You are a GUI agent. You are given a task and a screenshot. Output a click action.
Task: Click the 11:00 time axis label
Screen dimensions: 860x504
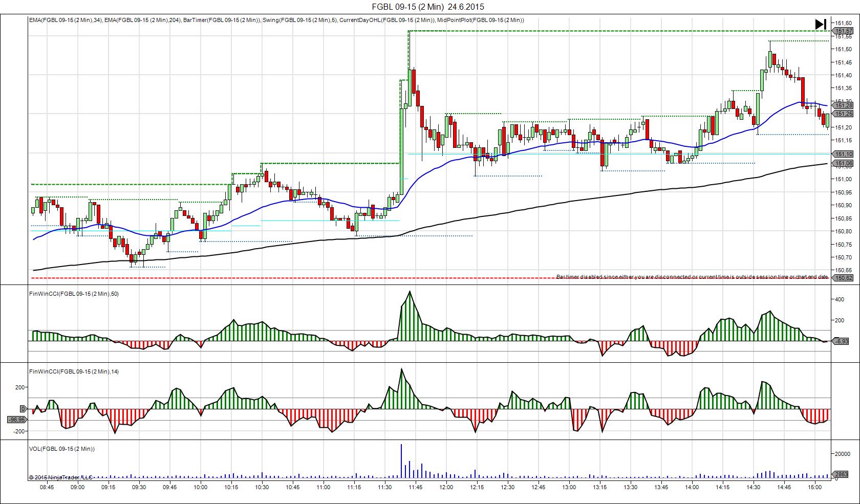pos(324,488)
